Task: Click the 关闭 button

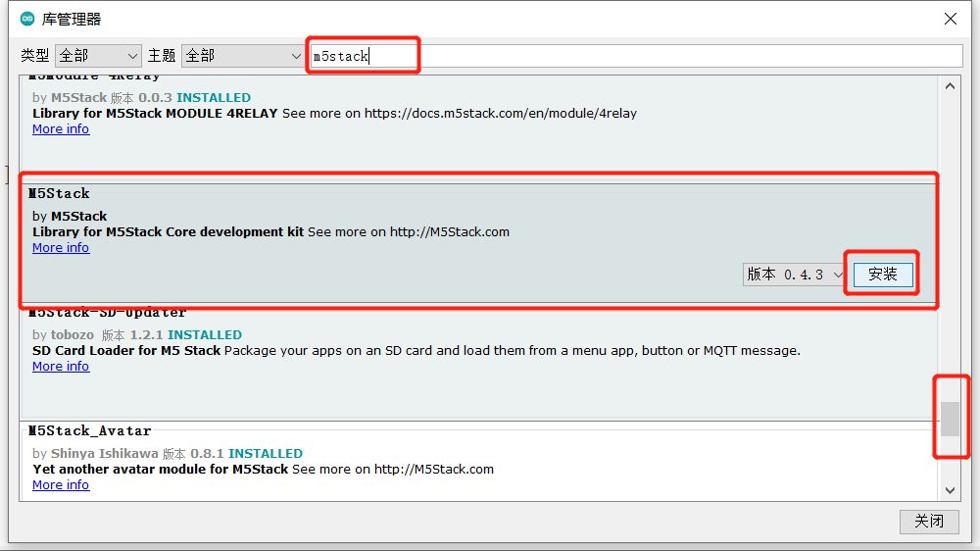Action: [x=928, y=522]
